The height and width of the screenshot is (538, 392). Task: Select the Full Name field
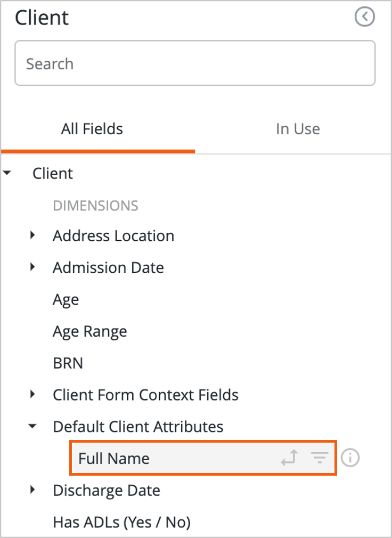(114, 458)
